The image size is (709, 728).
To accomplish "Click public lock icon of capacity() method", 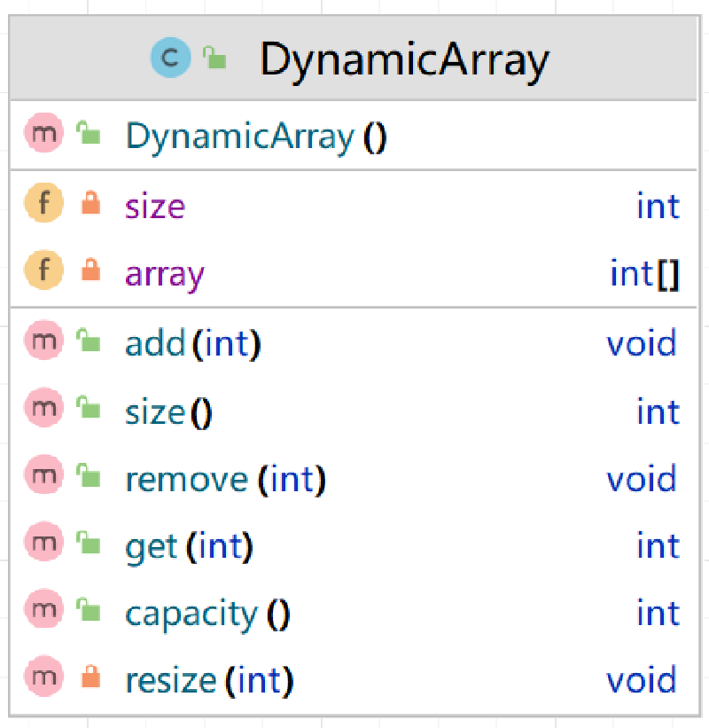I will (x=89, y=609).
